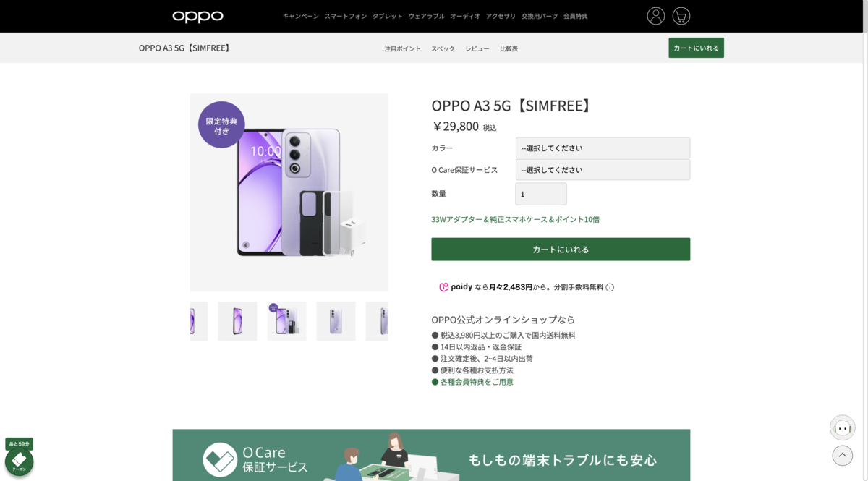This screenshot has width=868, height=481.
Task: Select the purple phone back thumbnail
Action: click(x=336, y=321)
